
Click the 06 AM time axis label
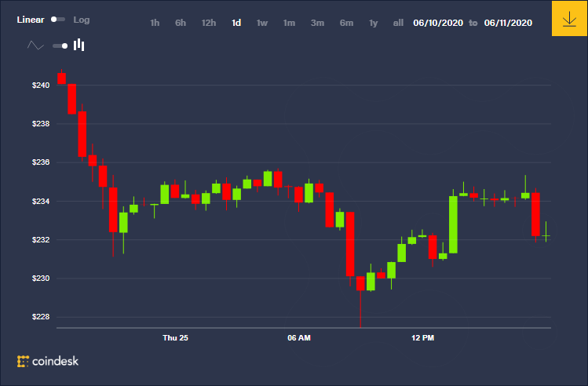(x=299, y=337)
